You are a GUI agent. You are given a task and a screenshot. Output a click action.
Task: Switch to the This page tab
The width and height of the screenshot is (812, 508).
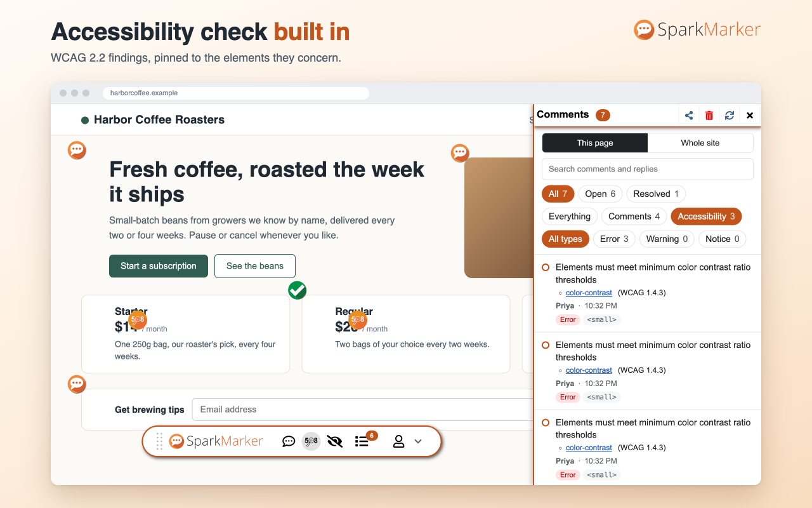[595, 143]
